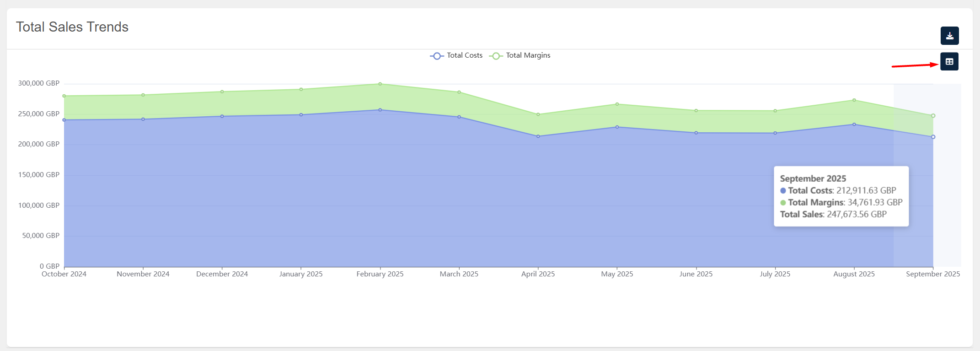Select the February 2025 Total Costs point
The width and height of the screenshot is (980, 351).
pyautogui.click(x=380, y=110)
